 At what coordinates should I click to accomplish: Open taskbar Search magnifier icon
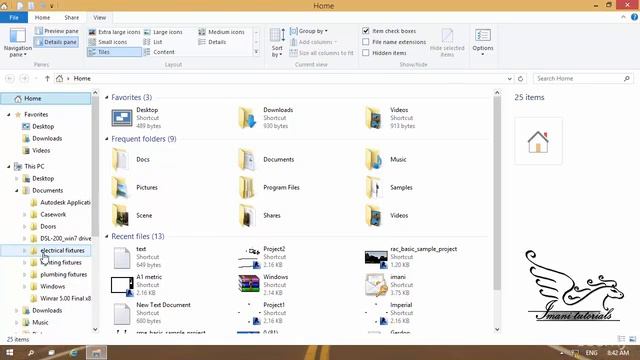tap(31, 353)
